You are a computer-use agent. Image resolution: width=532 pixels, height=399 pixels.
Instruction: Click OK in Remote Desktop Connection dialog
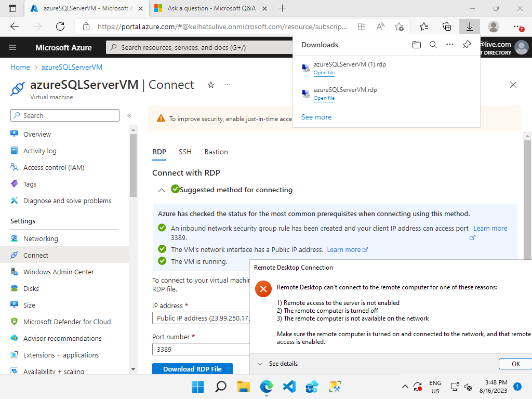tap(515, 364)
